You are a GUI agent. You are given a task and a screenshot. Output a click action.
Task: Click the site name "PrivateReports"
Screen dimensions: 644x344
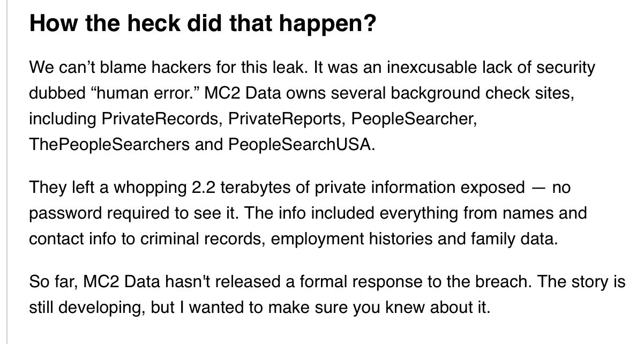coord(287,119)
